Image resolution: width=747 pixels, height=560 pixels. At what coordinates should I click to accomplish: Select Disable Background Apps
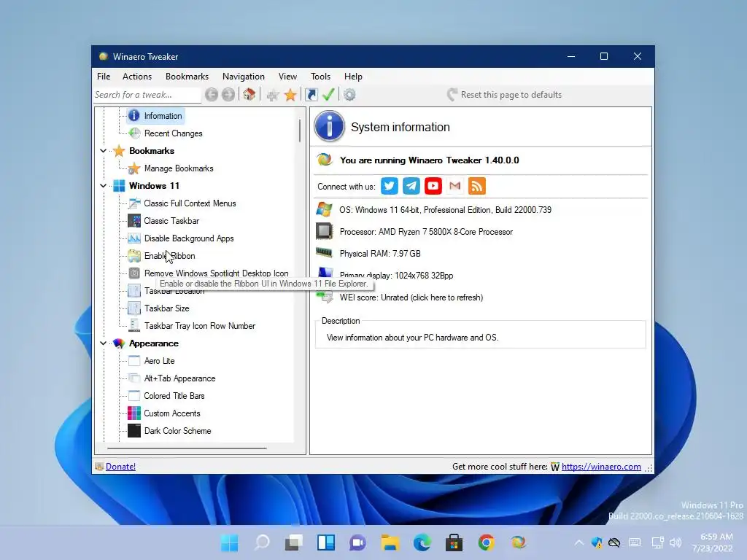[x=189, y=238]
